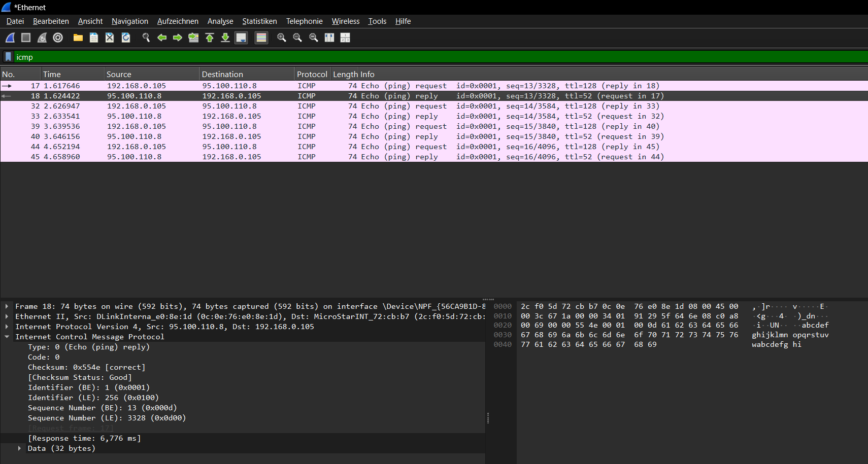Click the display filter bookmark icon

click(x=8, y=57)
